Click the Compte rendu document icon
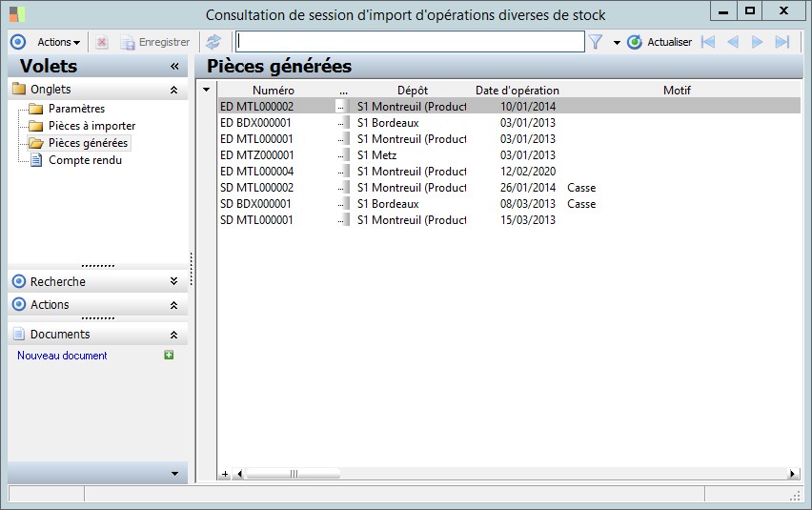 coord(35,160)
